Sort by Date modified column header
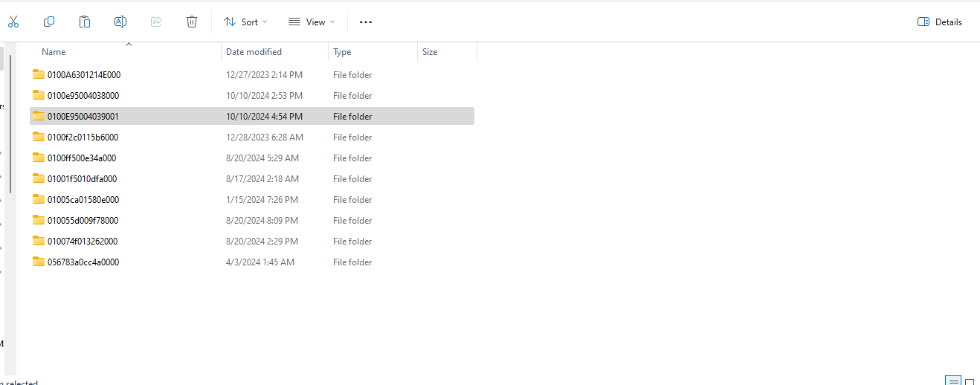 tap(254, 52)
